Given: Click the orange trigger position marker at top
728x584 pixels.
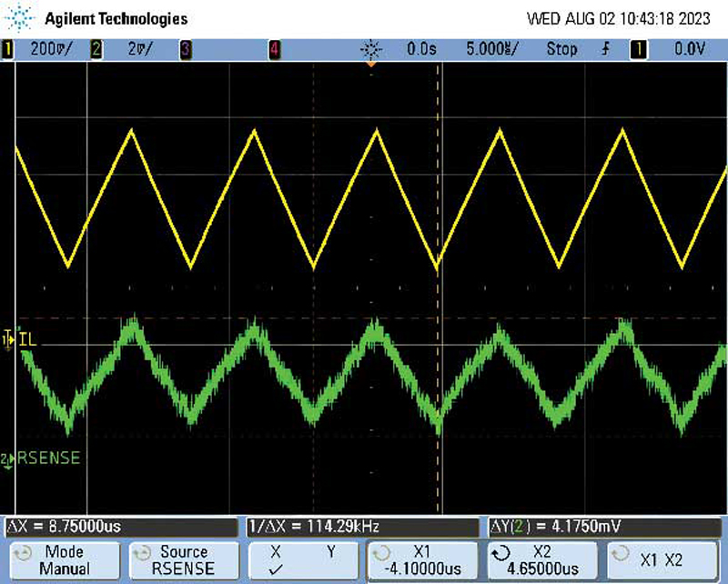Looking at the screenshot, I should (x=370, y=64).
